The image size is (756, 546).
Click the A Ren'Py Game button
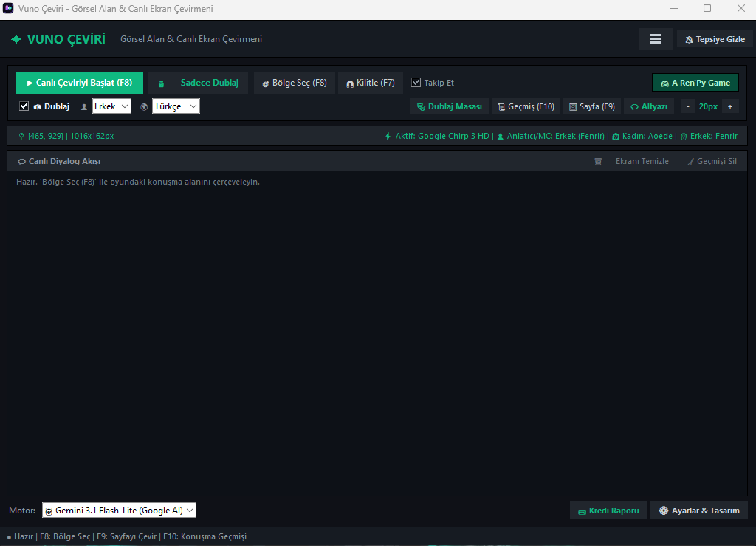click(695, 83)
